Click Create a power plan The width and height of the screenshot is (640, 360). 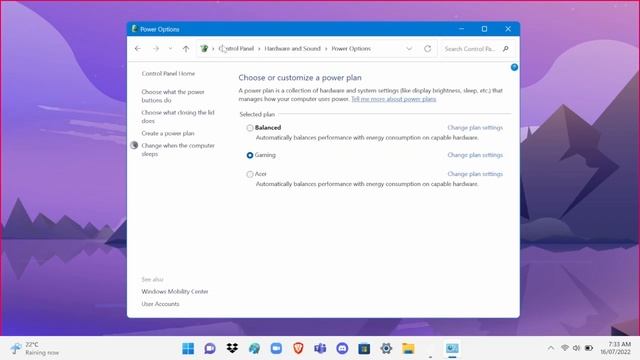tap(168, 133)
